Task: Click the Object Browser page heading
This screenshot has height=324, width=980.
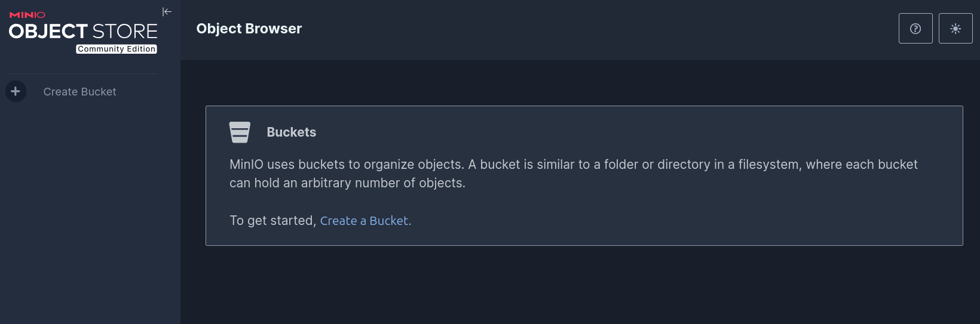Action: click(249, 29)
